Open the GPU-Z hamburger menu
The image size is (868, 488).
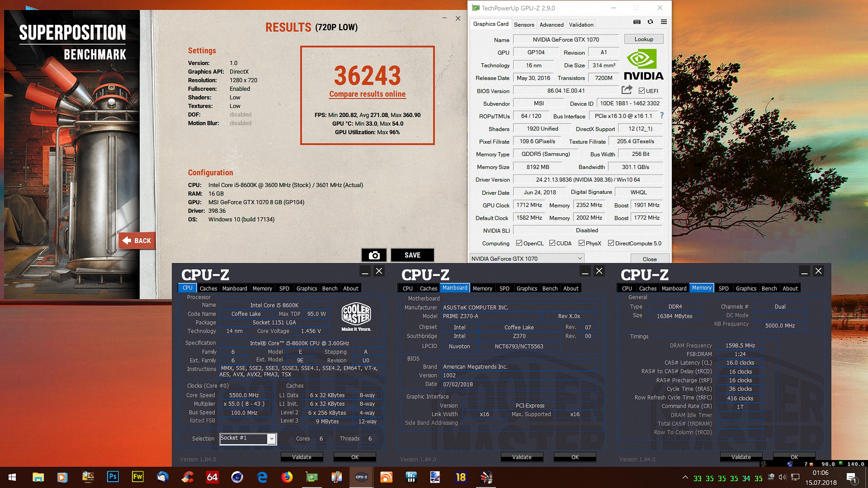tap(664, 22)
